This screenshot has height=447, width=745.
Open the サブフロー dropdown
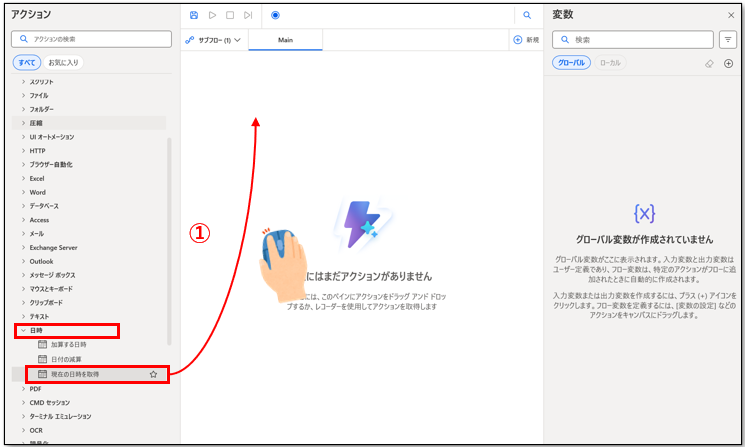click(x=213, y=40)
